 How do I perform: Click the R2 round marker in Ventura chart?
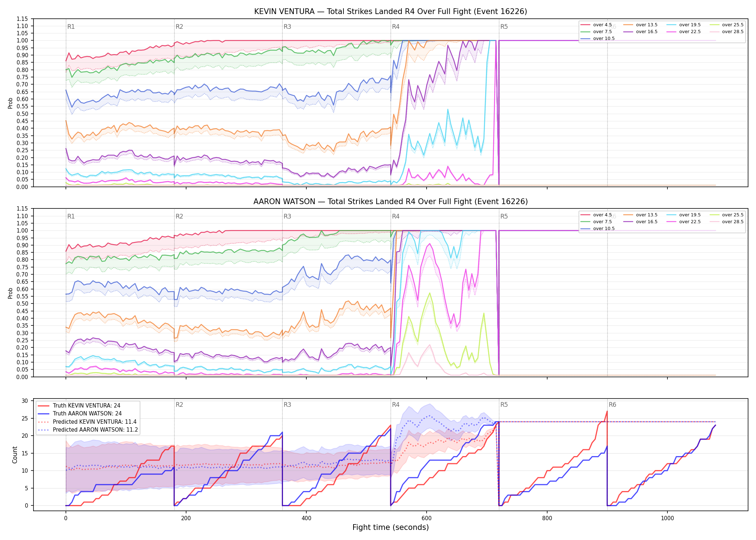[x=179, y=27]
